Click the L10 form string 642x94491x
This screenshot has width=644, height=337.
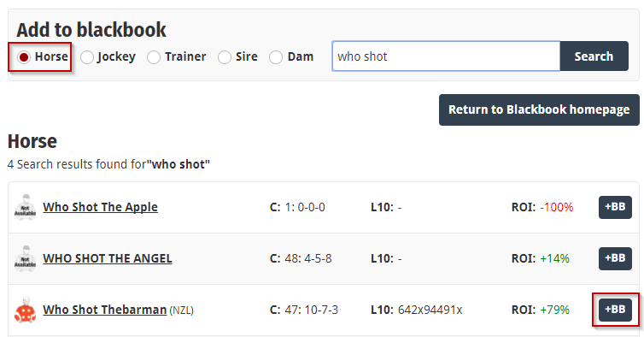pos(430,310)
